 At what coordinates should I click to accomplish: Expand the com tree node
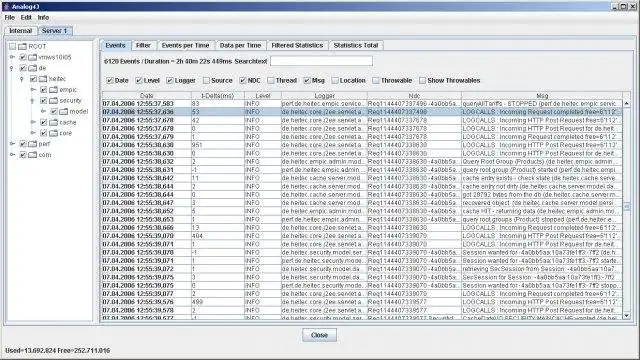pyautogui.click(x=12, y=155)
